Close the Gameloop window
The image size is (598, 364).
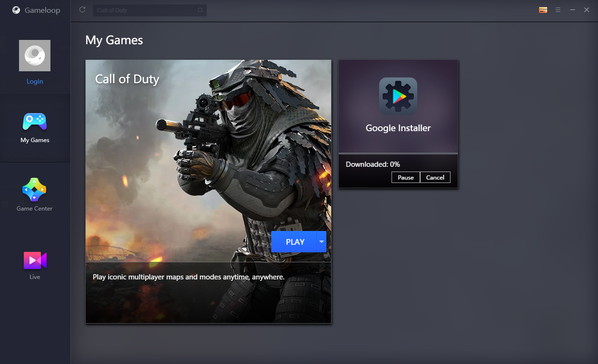coord(587,10)
